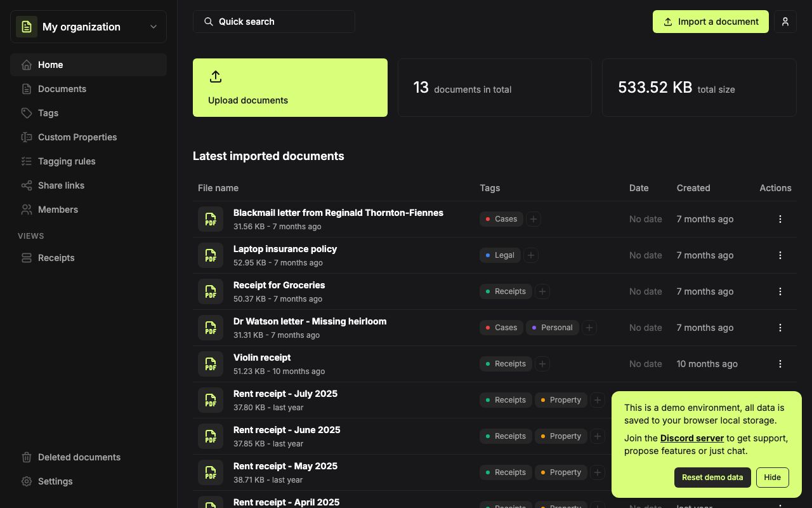Open Rent receipt - July 2025
The image size is (812, 508).
point(285,394)
